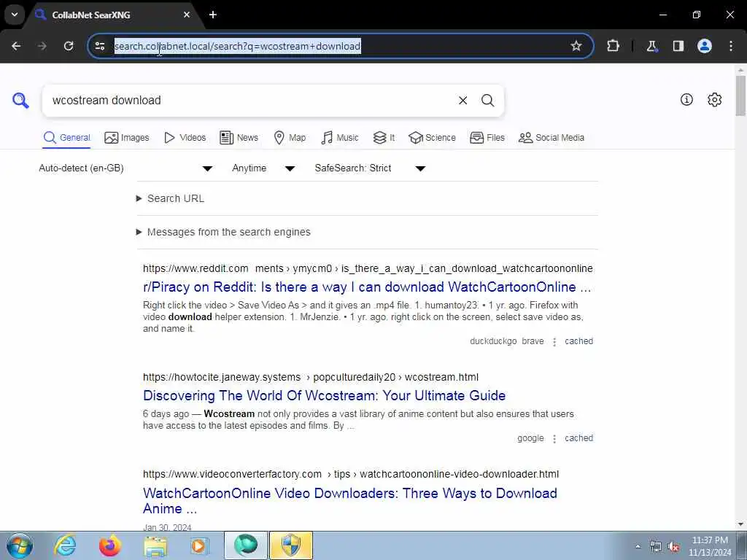The image size is (747, 560).
Task: Switch to the Images category tab
Action: (127, 138)
